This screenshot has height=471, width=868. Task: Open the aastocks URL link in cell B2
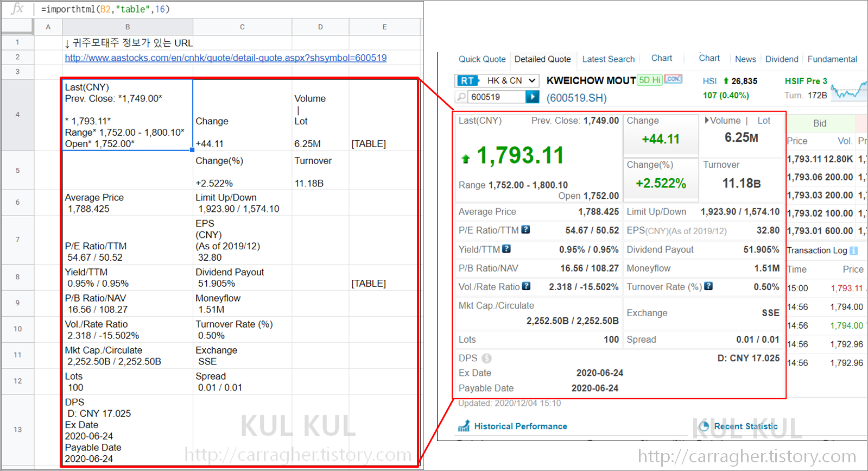[226, 58]
